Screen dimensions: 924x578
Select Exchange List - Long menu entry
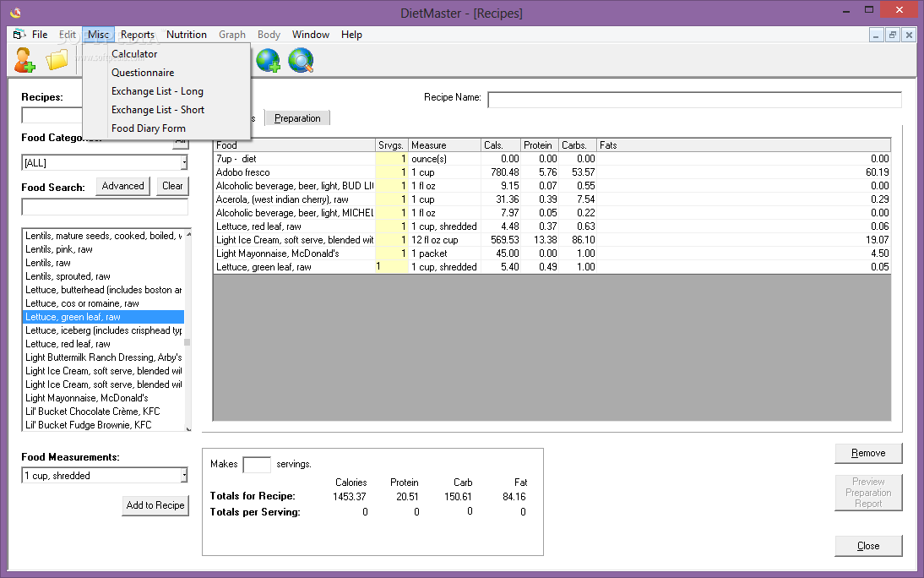coord(157,91)
